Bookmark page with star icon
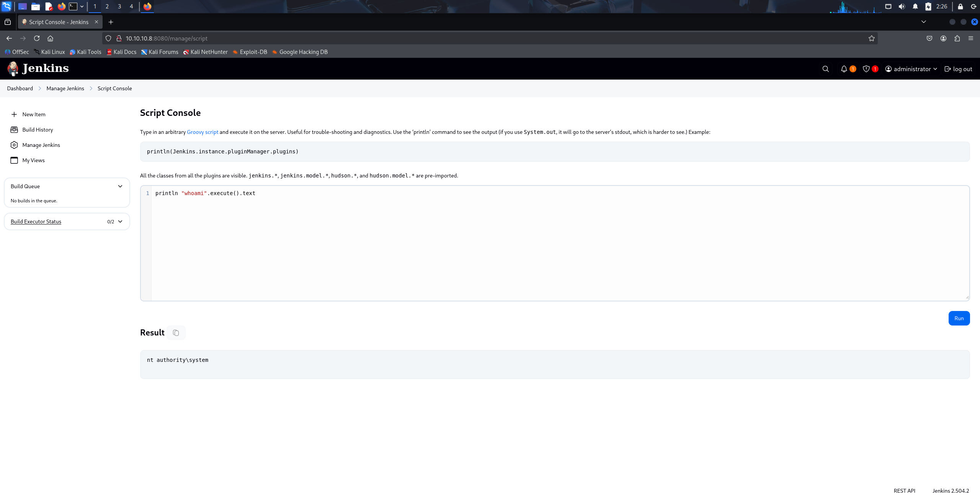This screenshot has width=980, height=503. [x=871, y=38]
